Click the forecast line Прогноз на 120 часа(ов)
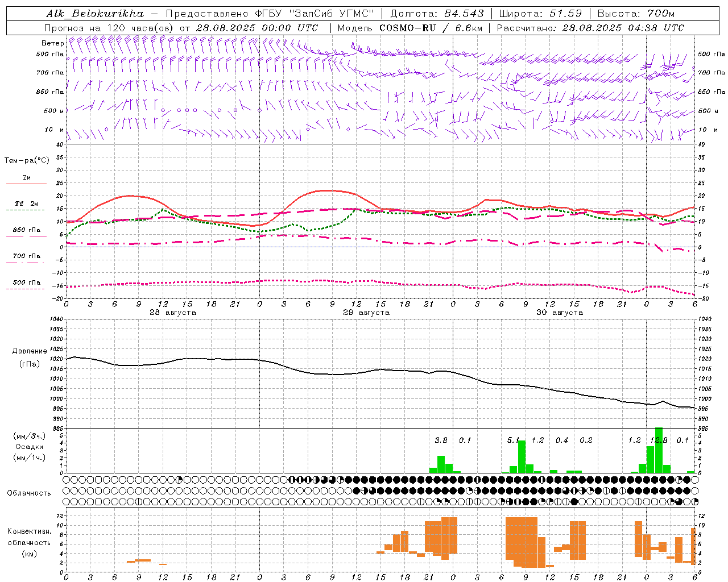The height and width of the screenshot is (582, 728). click(109, 28)
